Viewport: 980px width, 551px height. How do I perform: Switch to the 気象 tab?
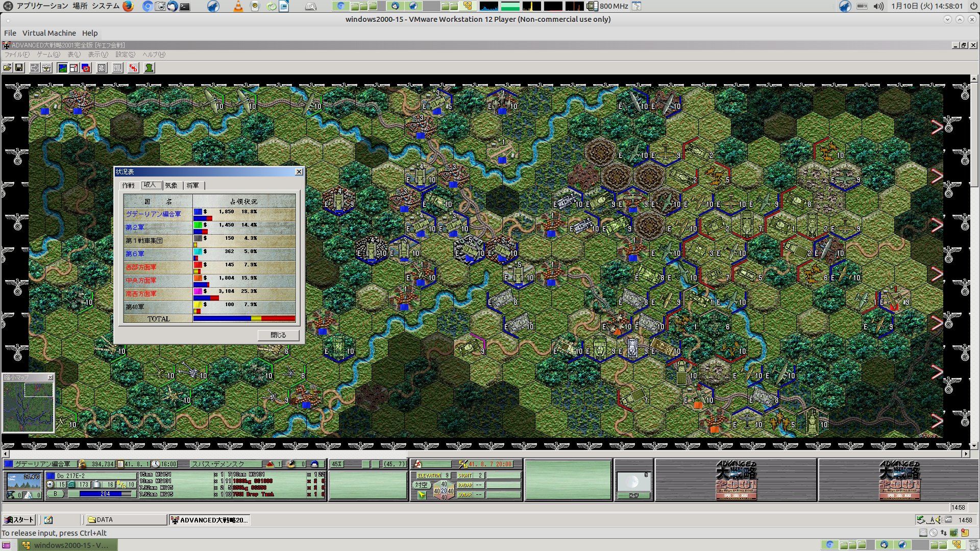[x=171, y=186]
